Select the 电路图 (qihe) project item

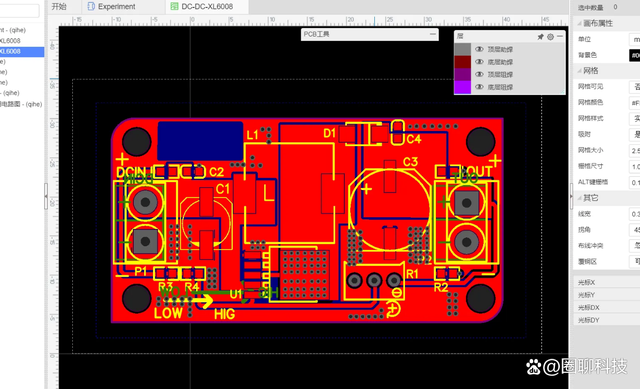tap(21, 104)
